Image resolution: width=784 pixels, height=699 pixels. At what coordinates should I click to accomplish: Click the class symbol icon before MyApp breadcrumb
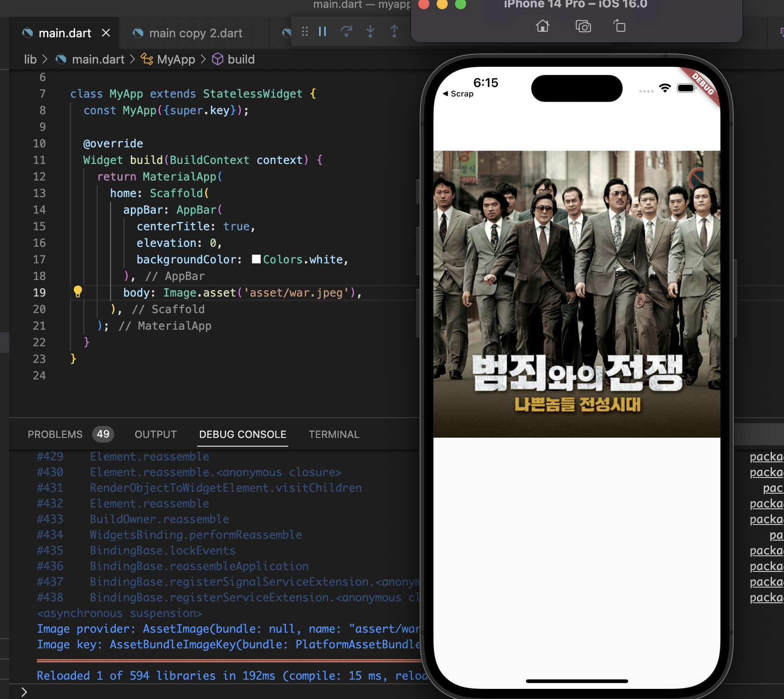coord(147,59)
